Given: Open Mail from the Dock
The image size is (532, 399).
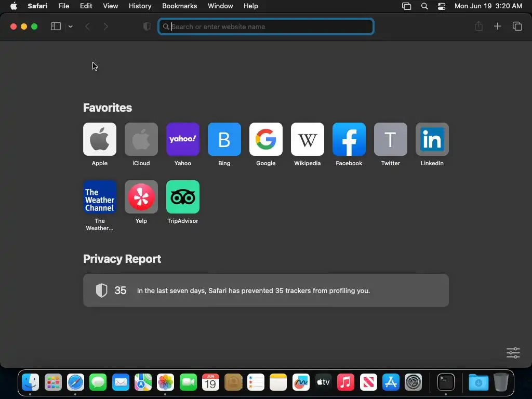Looking at the screenshot, I should 121,382.
